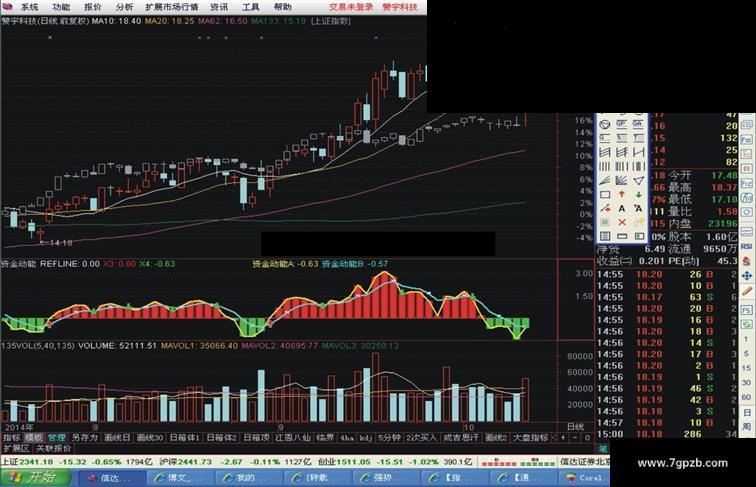Click the Fibonacci period lines tool

(x=621, y=167)
